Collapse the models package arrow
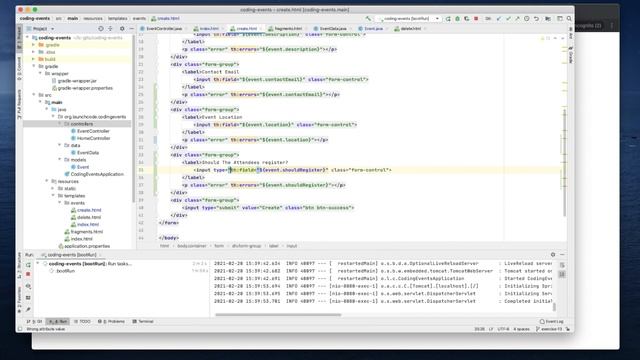 [x=60, y=160]
